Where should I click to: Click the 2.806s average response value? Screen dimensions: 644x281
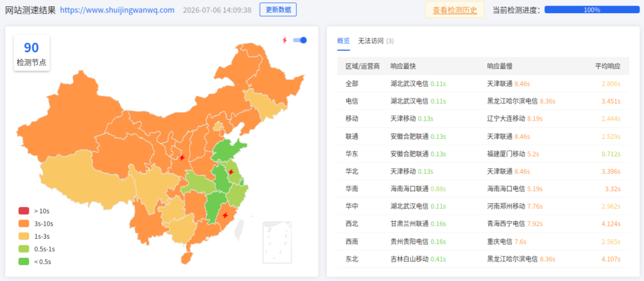click(x=611, y=84)
